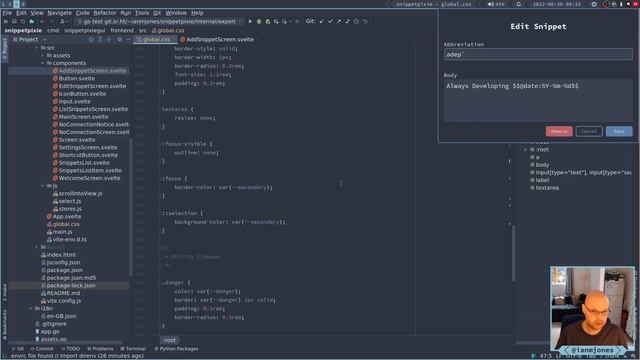Switch to the global.css editor tab
Screen dimensions: 640x360
click(156, 40)
